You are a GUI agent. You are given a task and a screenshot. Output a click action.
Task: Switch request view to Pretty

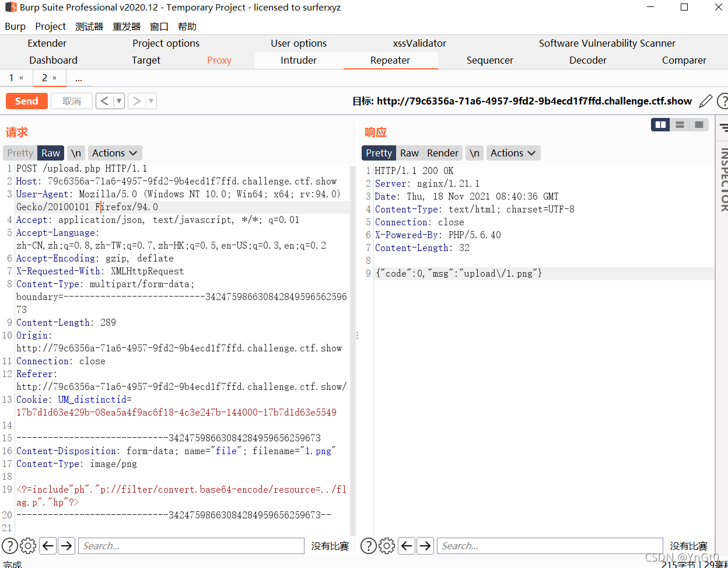[20, 153]
